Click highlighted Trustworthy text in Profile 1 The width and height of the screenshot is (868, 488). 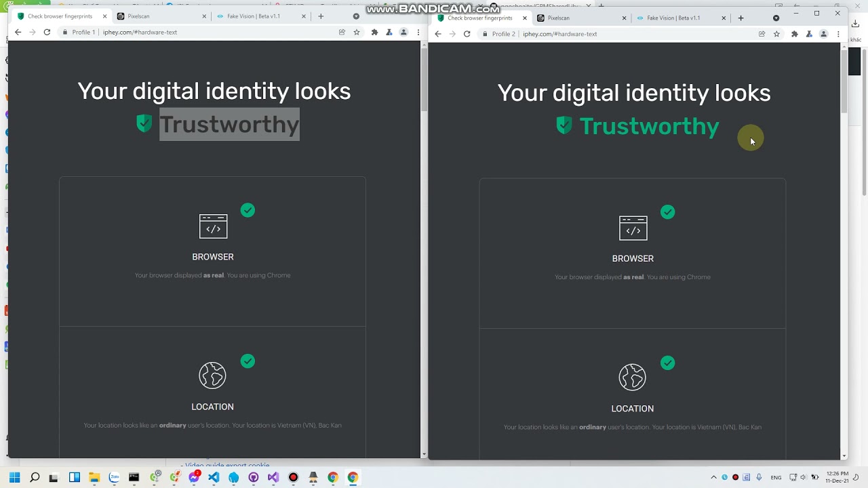click(229, 124)
